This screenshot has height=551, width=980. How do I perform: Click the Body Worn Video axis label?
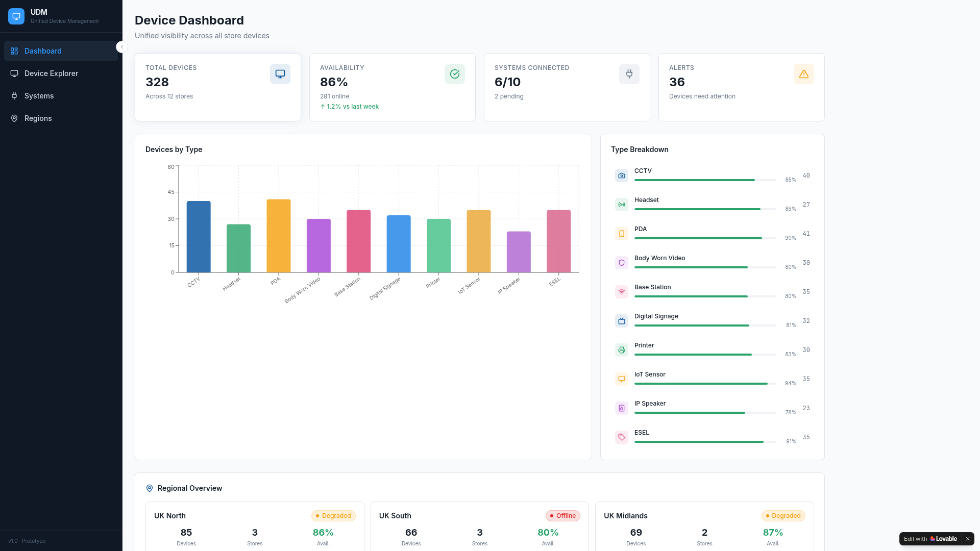tap(303, 290)
